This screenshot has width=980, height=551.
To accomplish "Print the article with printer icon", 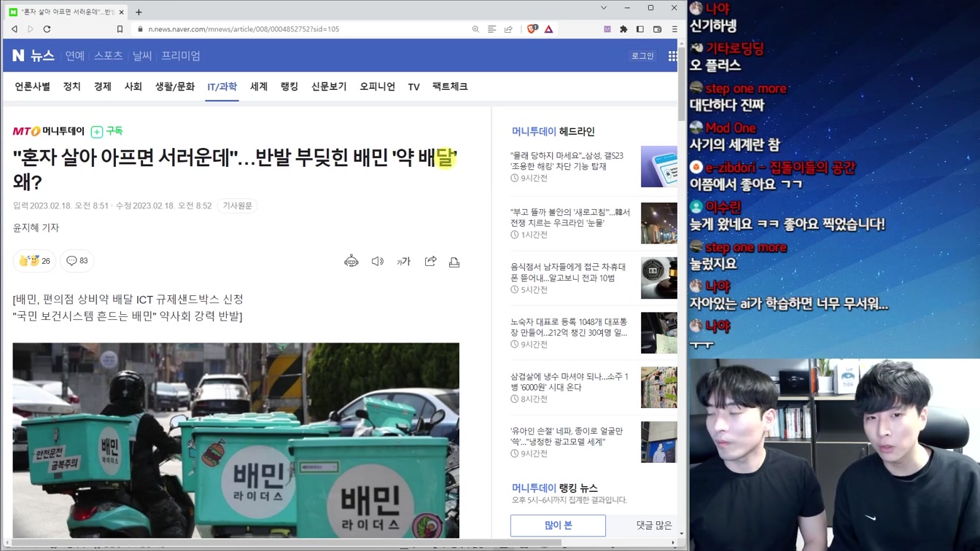I will (x=454, y=262).
